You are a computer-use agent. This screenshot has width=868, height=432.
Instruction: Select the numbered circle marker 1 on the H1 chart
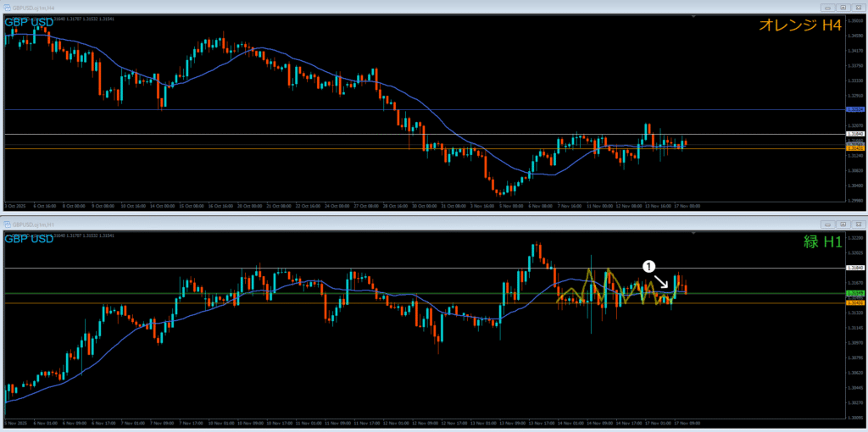[649, 266]
